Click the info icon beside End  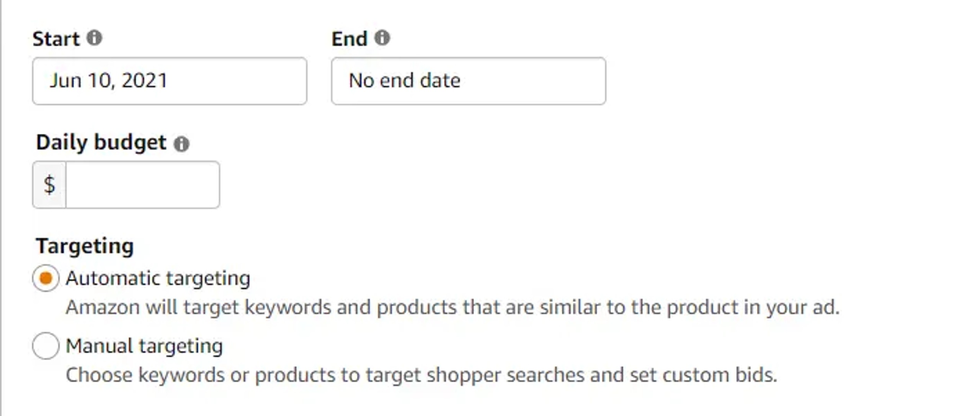pos(382,38)
